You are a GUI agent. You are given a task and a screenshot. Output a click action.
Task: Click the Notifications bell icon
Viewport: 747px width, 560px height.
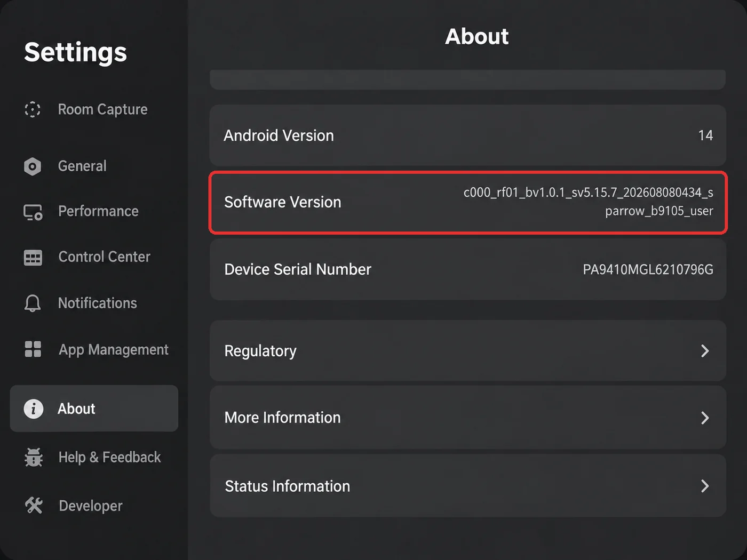point(33,303)
